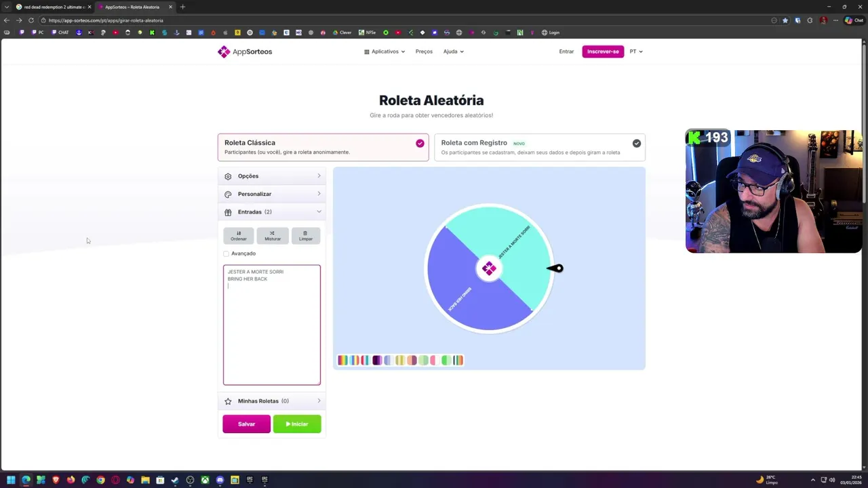868x488 pixels.
Task: Click inside the entries text area
Action: 272,325
